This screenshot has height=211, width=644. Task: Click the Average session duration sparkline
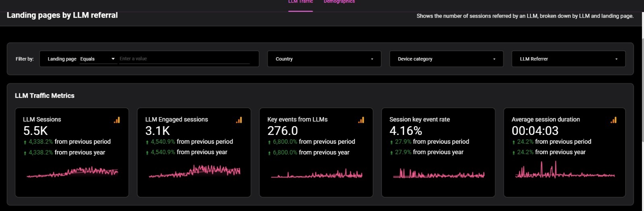pyautogui.click(x=565, y=170)
